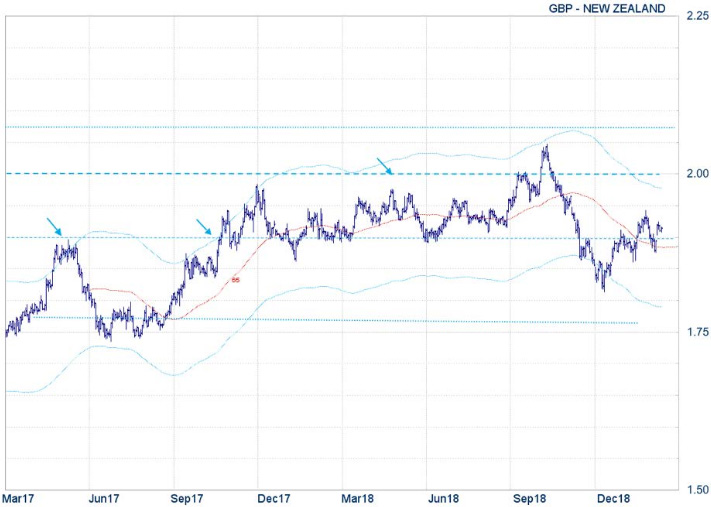Viewport: 711px width, 507px height.
Task: Select the 2.00 price axis label
Action: click(696, 173)
